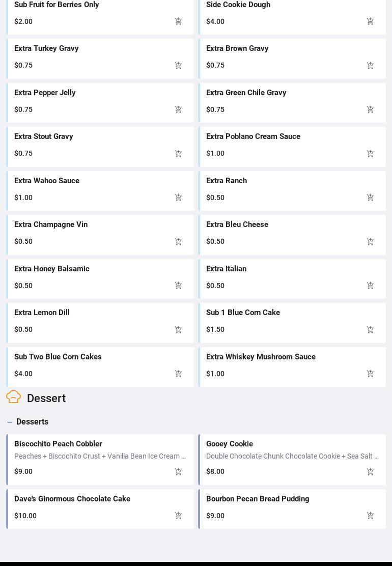
Task: Click cart icon for Extra Bleu Cheese
Action: pos(370,242)
